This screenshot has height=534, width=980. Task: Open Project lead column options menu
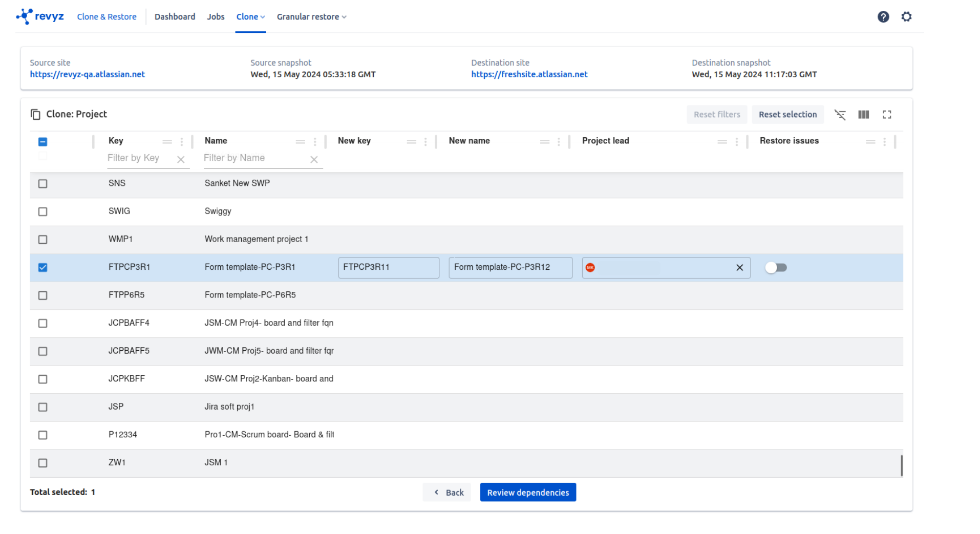[736, 142]
